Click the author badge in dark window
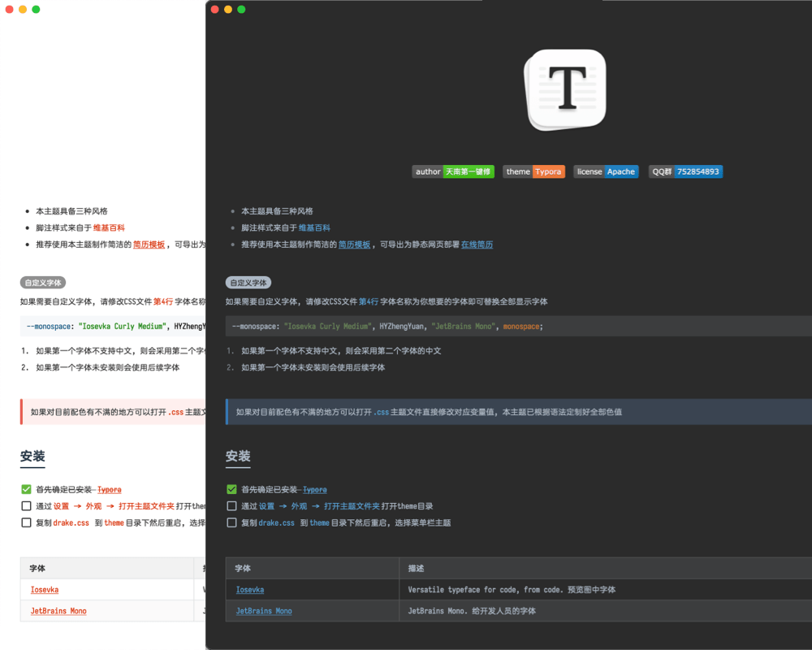812x650 pixels. coord(453,171)
